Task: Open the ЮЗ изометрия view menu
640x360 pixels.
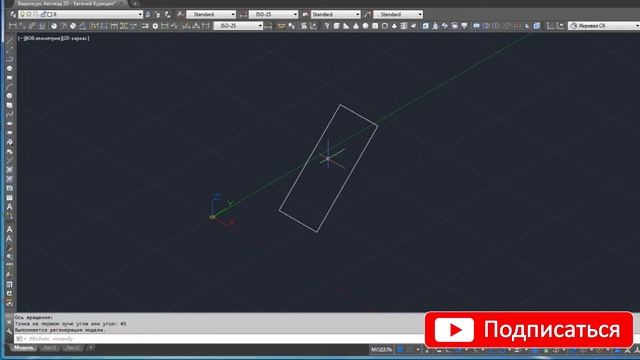Action: 42,38
